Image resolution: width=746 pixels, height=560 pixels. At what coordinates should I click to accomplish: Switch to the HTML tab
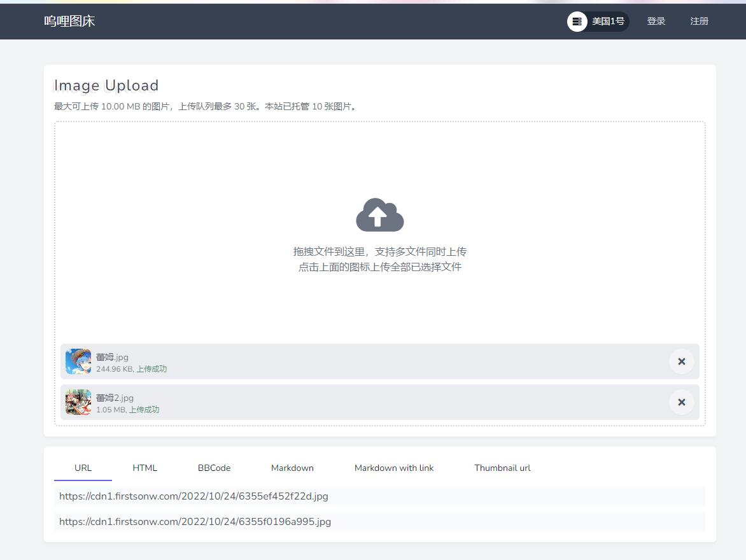pos(144,468)
